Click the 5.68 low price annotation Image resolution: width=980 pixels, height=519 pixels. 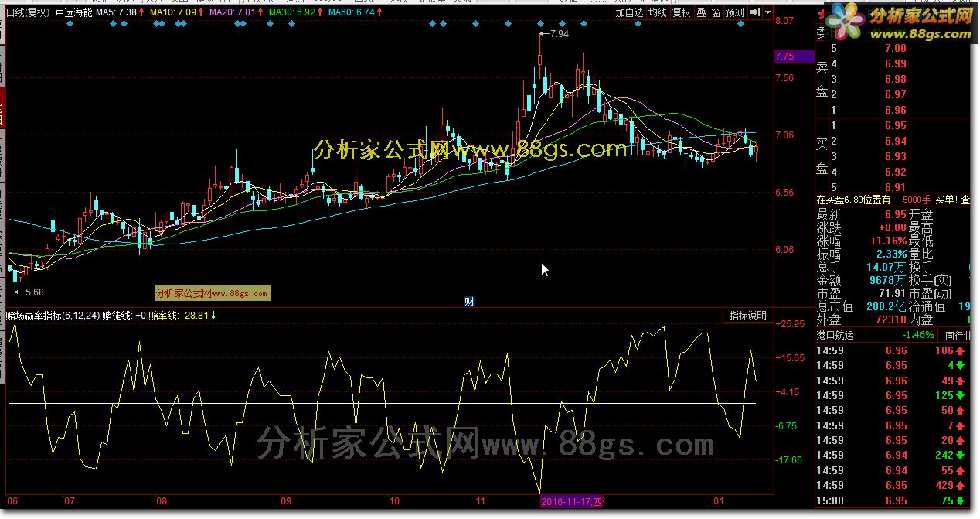tap(33, 292)
